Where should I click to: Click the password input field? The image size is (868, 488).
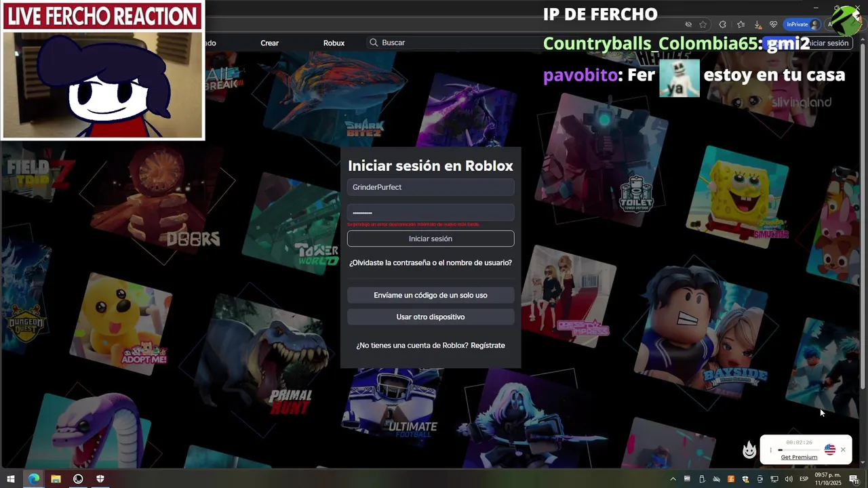coord(431,213)
